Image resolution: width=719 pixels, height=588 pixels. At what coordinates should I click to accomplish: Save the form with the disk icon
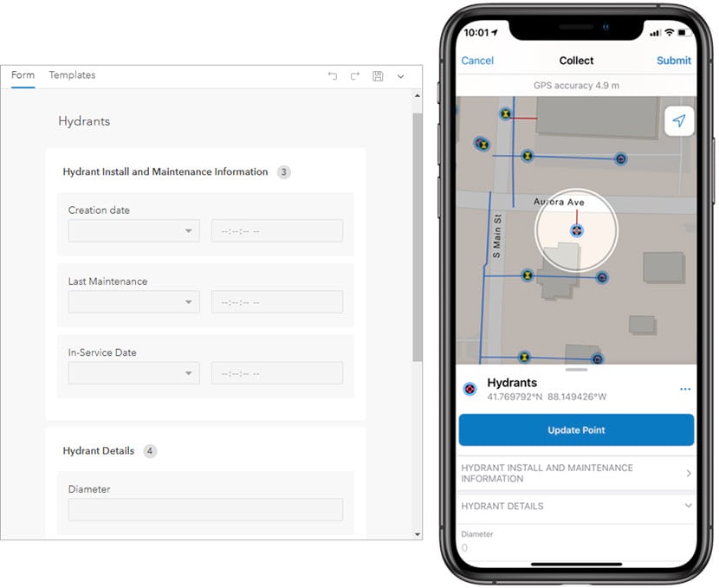point(378,76)
